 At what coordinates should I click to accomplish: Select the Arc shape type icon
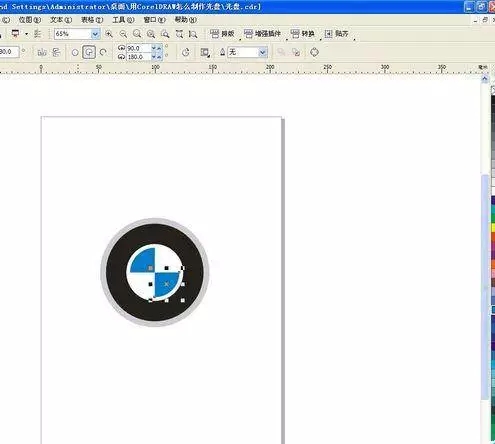point(103,52)
